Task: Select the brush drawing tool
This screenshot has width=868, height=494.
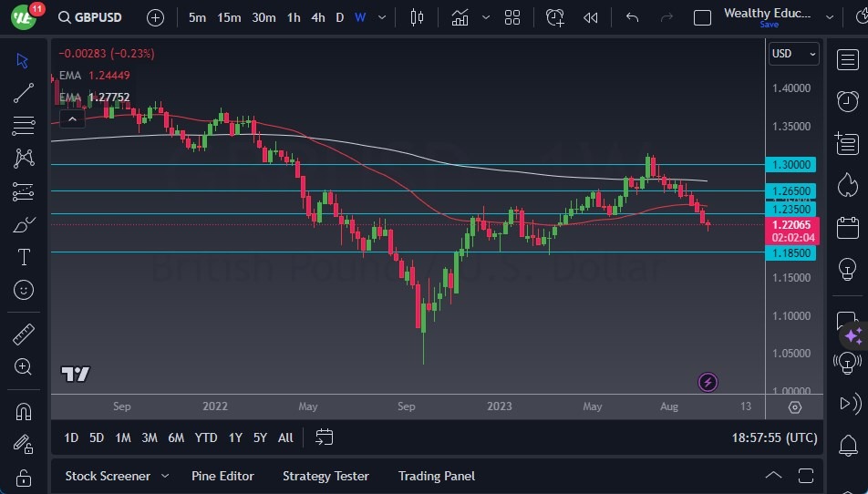Action: [x=25, y=224]
